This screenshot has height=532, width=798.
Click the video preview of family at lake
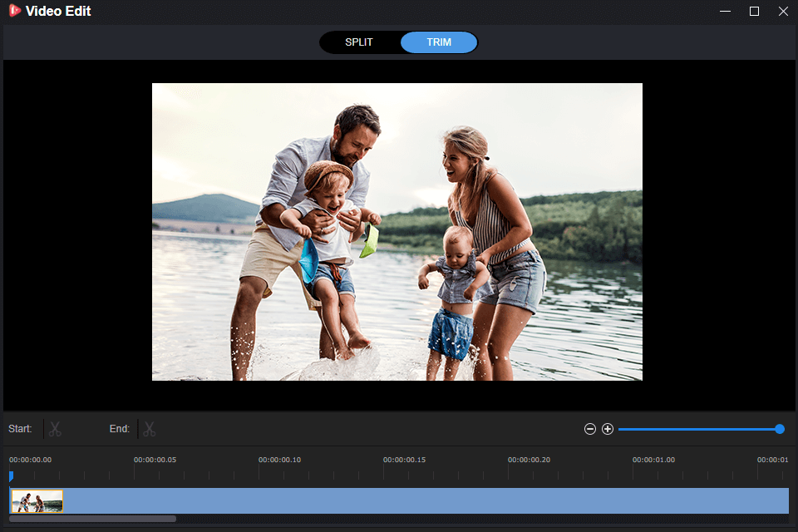397,232
